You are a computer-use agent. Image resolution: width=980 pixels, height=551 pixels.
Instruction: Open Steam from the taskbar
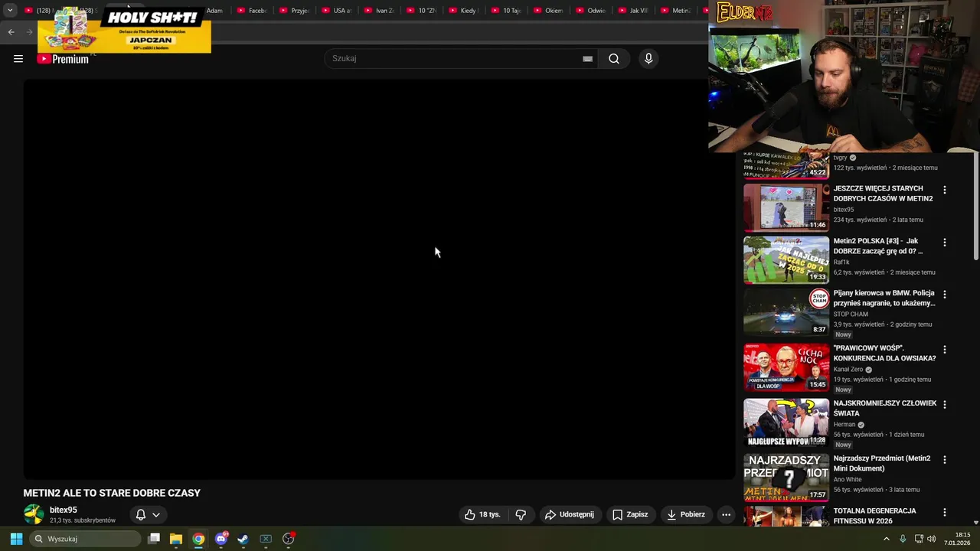click(243, 539)
